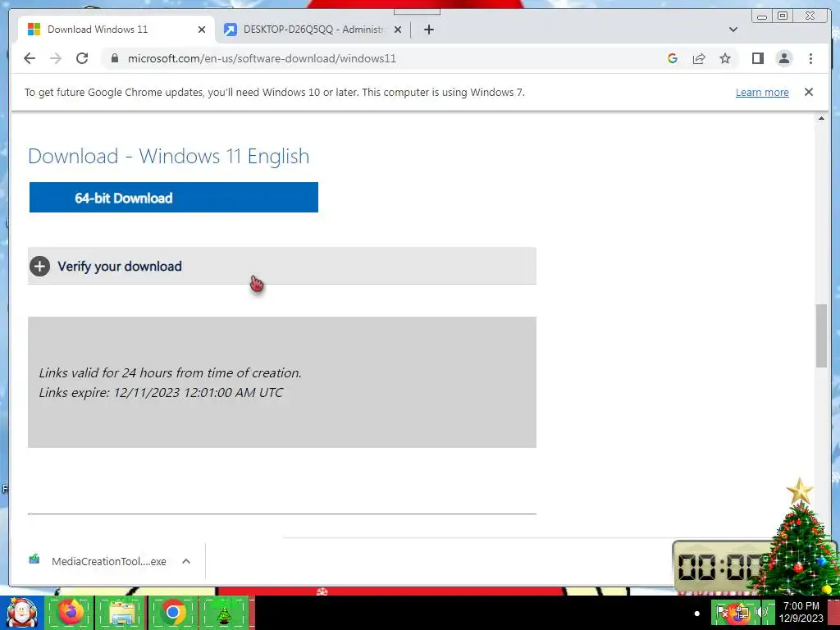Expand the MediaCreationTool download options chevron

pyautogui.click(x=186, y=561)
